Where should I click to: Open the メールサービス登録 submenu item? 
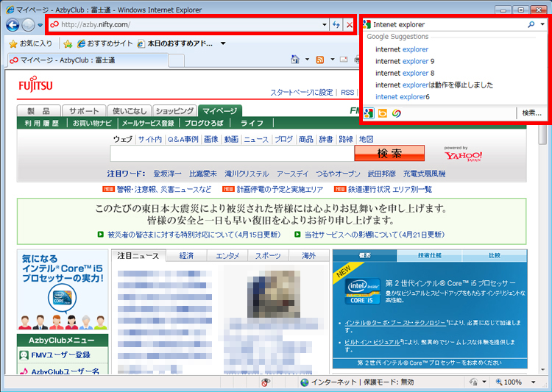pyautogui.click(x=148, y=123)
